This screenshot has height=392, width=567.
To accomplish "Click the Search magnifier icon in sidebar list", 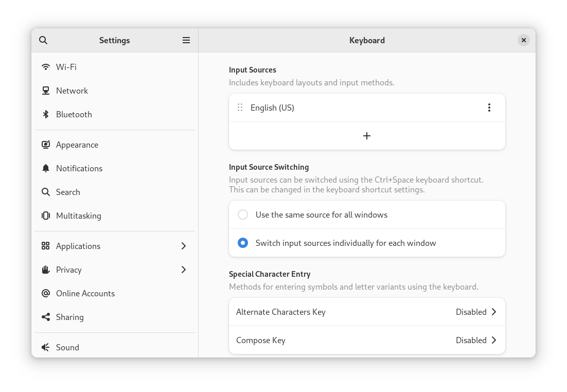I will pyautogui.click(x=46, y=192).
